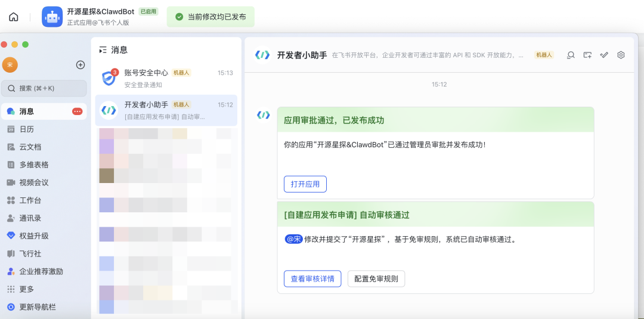
Task: Open 云文档 in the sidebar
Action: pos(44,147)
